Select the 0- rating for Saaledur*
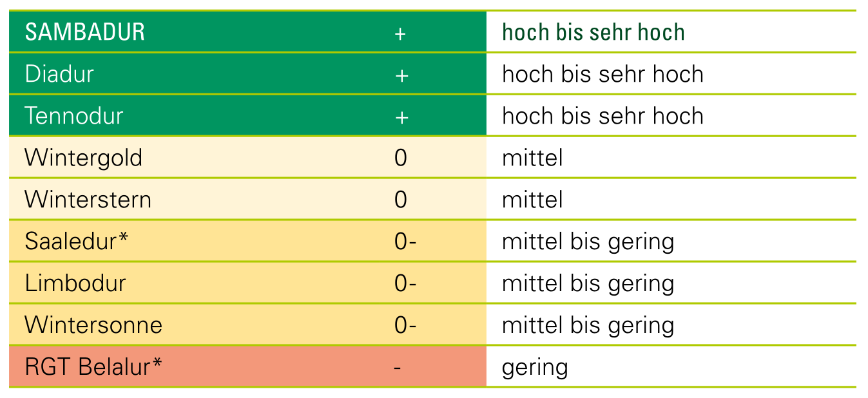This screenshot has width=868, height=398. pos(405,242)
